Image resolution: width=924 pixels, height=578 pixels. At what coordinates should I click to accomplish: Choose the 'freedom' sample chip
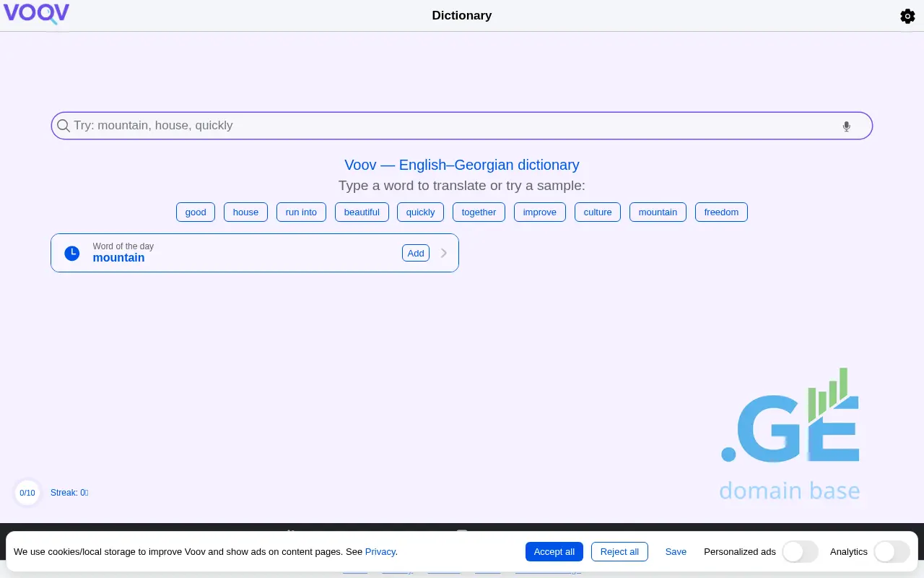click(721, 212)
